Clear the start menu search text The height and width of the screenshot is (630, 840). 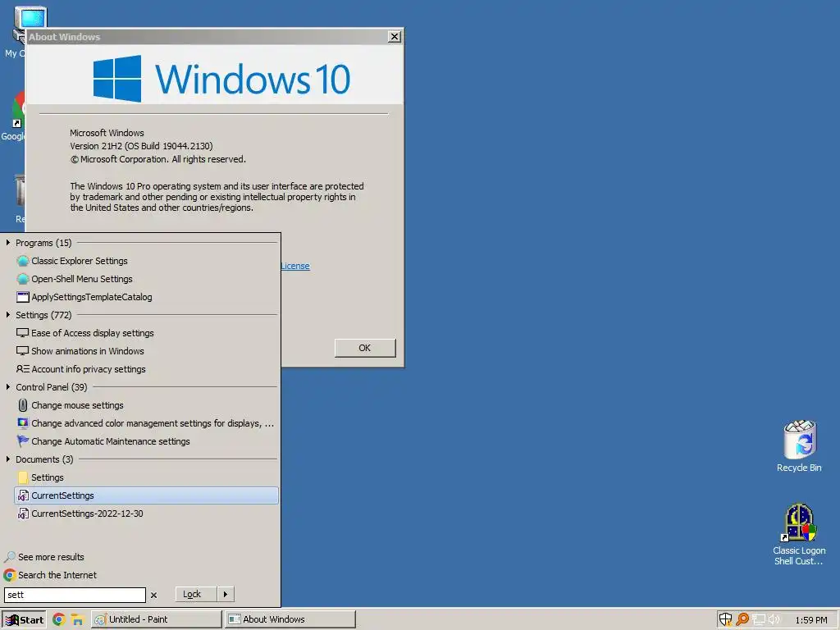(153, 596)
